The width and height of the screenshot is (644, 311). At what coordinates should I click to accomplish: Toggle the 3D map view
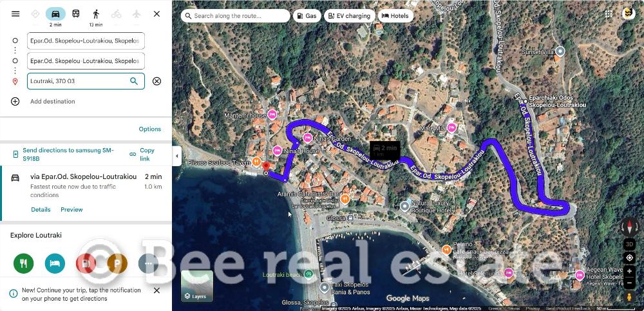629,244
